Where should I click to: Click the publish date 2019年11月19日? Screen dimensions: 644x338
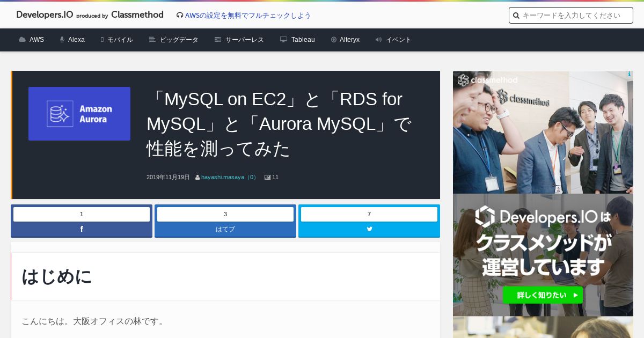[168, 177]
